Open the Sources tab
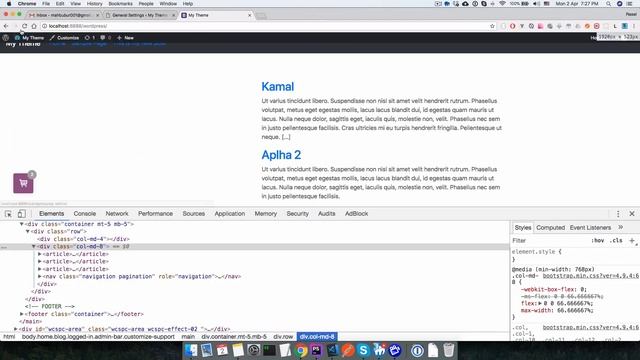 click(x=193, y=213)
